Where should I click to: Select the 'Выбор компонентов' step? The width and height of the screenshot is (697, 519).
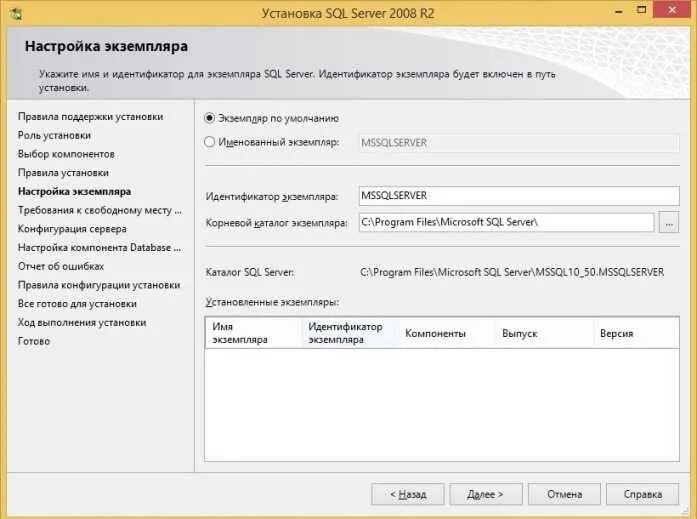66,154
